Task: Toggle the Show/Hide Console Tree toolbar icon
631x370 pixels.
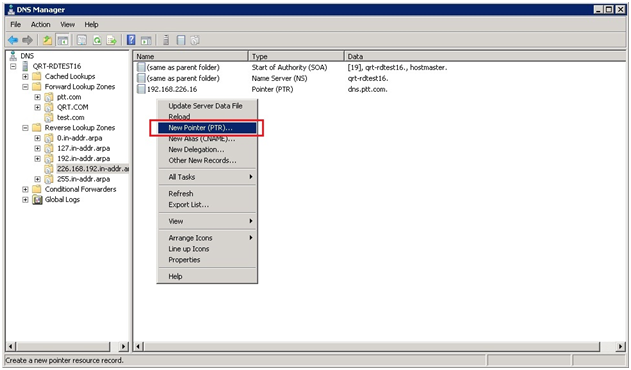Action: pos(63,40)
